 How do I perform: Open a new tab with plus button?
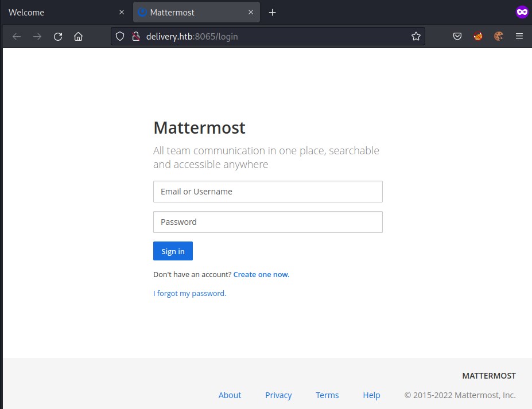click(273, 13)
